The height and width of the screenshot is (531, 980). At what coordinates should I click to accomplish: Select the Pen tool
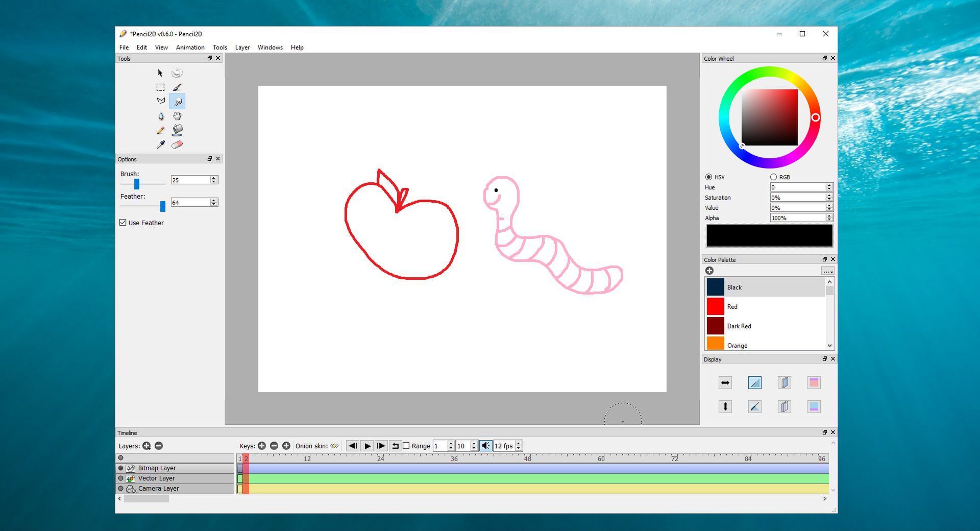pyautogui.click(x=160, y=116)
